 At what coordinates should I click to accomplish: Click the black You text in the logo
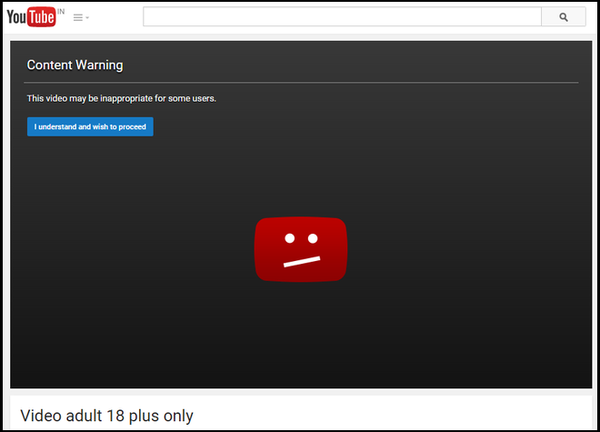[x=16, y=17]
